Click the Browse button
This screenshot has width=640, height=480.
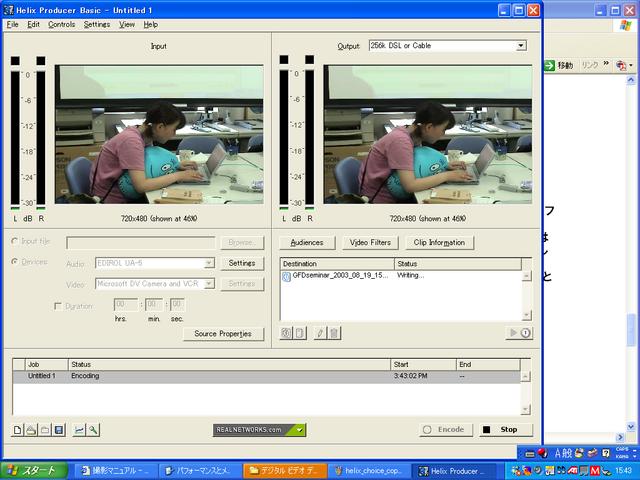[x=242, y=242]
